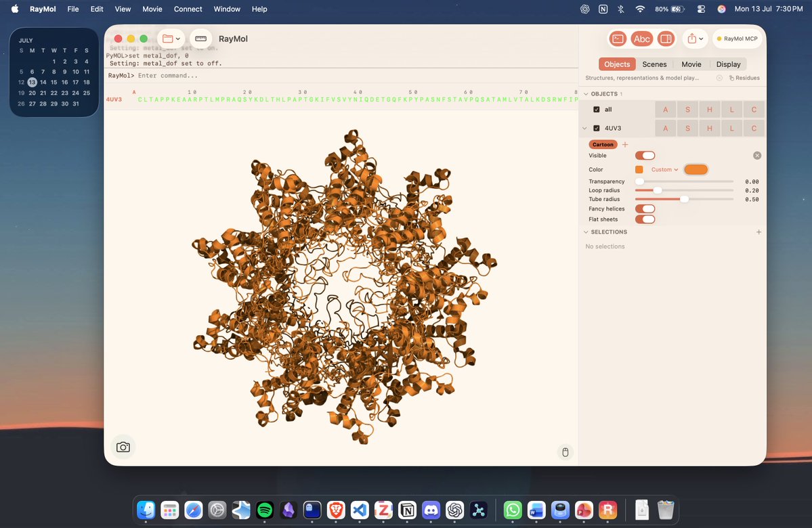Click the S show button for all
The height and width of the screenshot is (528, 812).
(687, 110)
